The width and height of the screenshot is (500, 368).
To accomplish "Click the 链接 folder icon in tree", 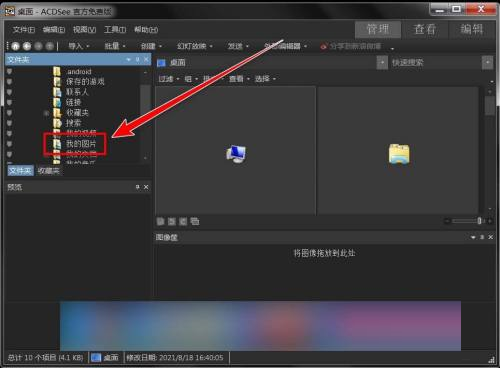I will tap(57, 102).
